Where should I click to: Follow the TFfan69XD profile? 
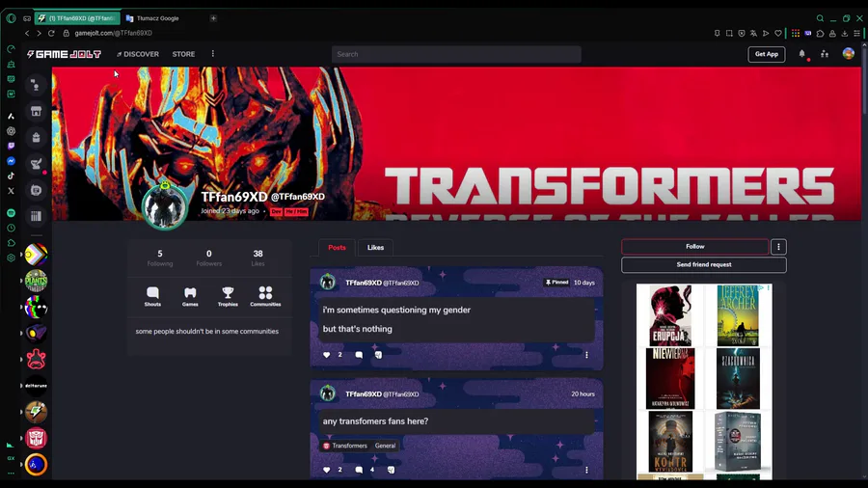(694, 247)
